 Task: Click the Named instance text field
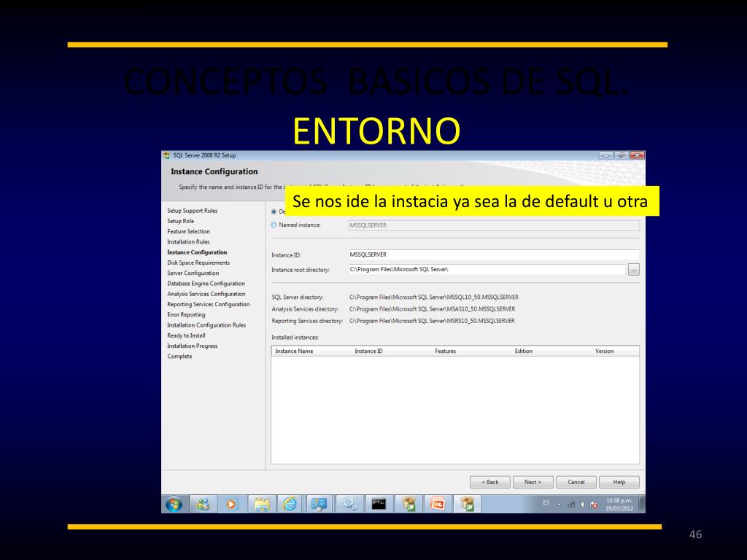pyautogui.click(x=494, y=225)
